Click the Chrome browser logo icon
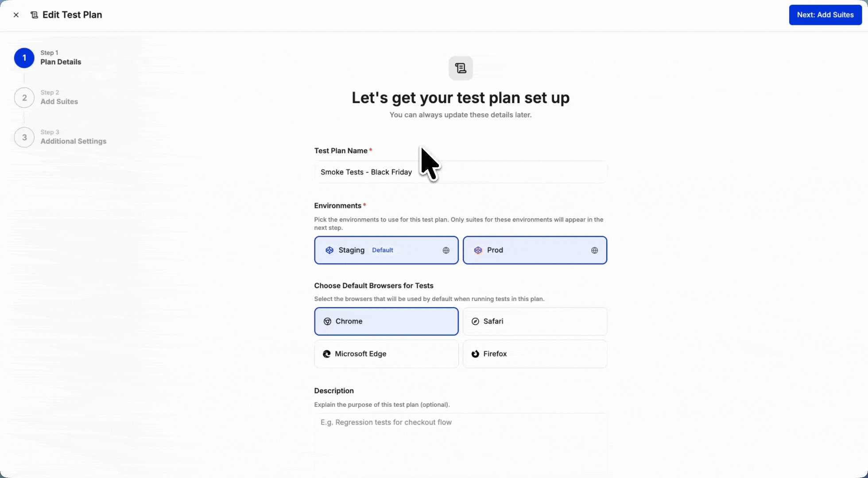The image size is (868, 478). [x=327, y=321]
